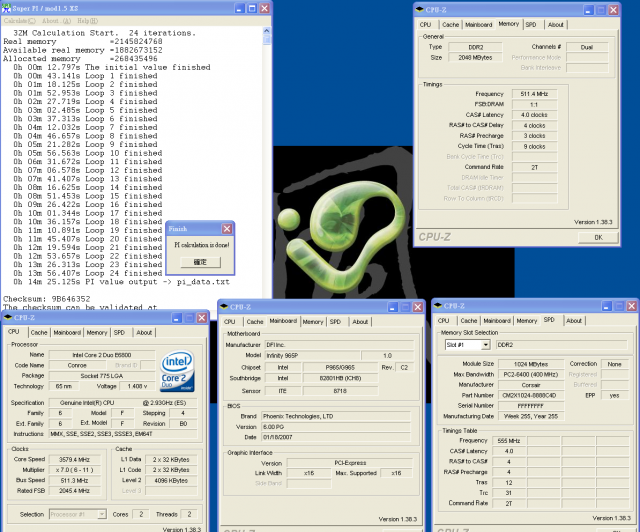Select About tab in the Memory CPU-Z window

pyautogui.click(x=556, y=25)
